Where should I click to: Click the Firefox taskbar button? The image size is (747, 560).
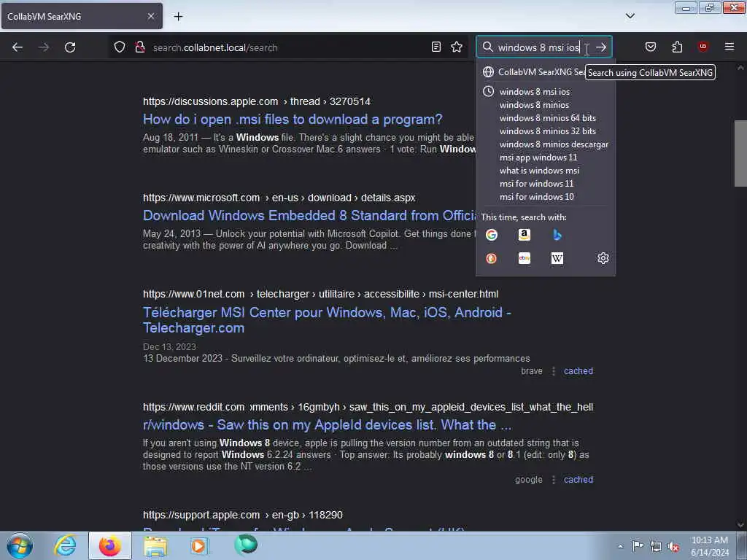(x=109, y=545)
